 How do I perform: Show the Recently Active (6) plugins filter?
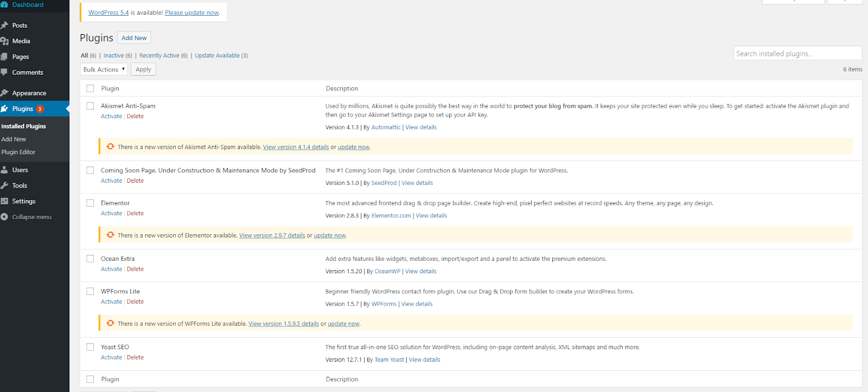pyautogui.click(x=163, y=55)
